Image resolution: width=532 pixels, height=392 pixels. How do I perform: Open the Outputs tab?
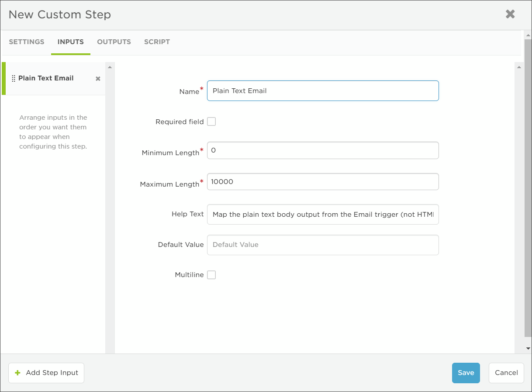click(x=114, y=42)
